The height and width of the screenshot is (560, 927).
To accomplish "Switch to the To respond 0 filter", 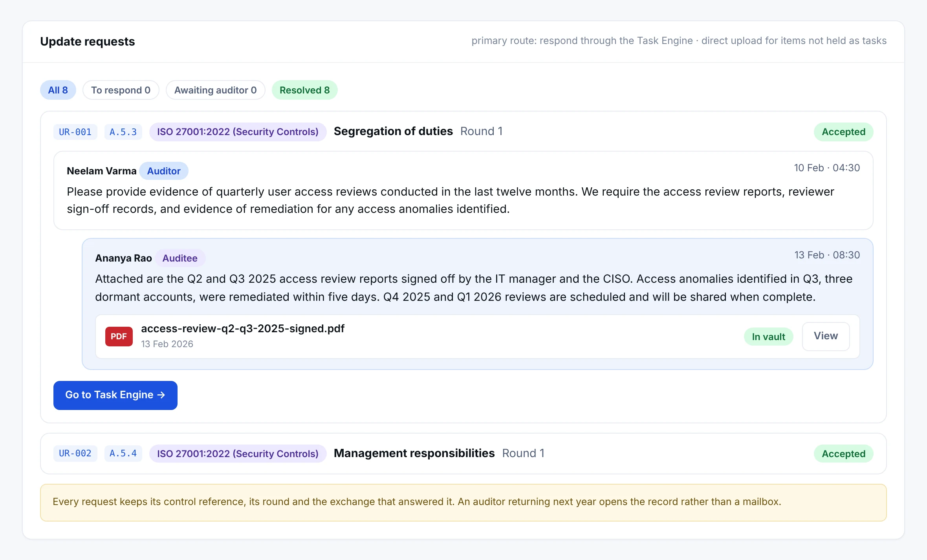I will (121, 90).
